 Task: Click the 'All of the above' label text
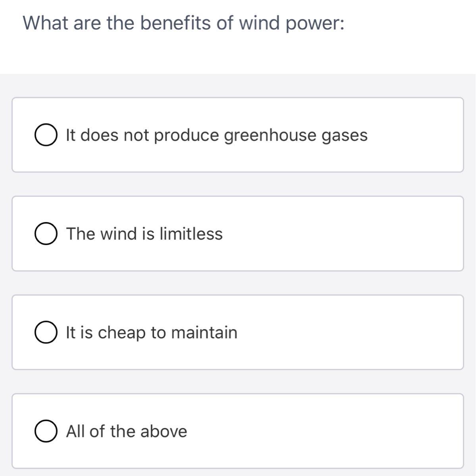pos(126,431)
